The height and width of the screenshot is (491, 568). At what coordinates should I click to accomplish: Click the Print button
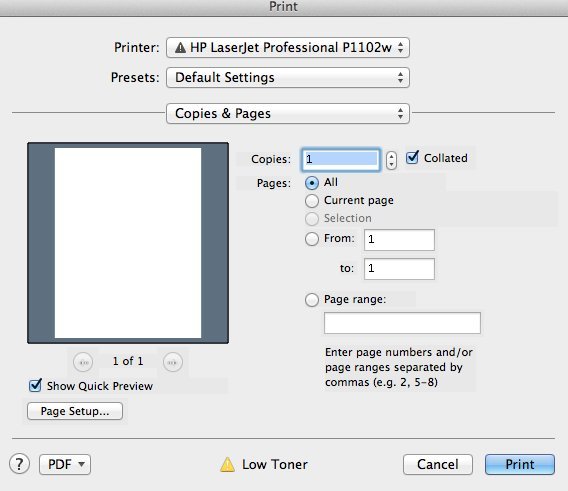(520, 465)
